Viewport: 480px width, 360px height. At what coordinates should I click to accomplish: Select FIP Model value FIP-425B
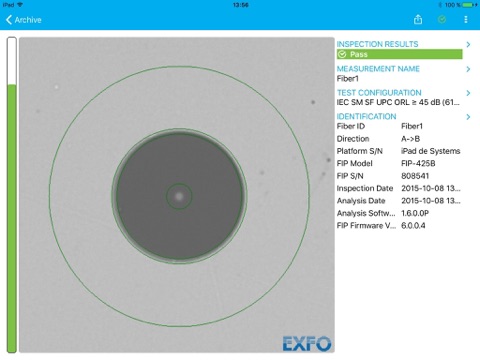tap(418, 163)
